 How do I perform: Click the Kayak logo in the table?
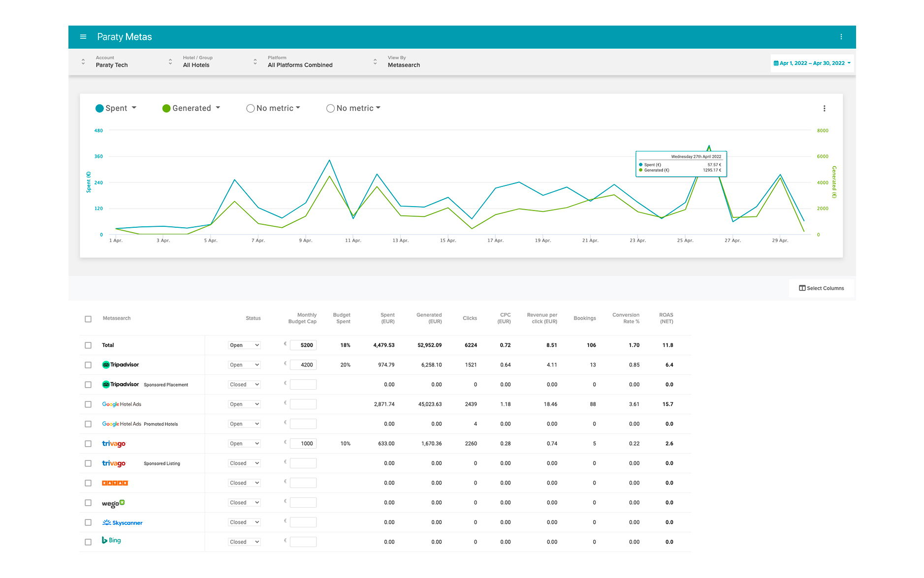(115, 483)
